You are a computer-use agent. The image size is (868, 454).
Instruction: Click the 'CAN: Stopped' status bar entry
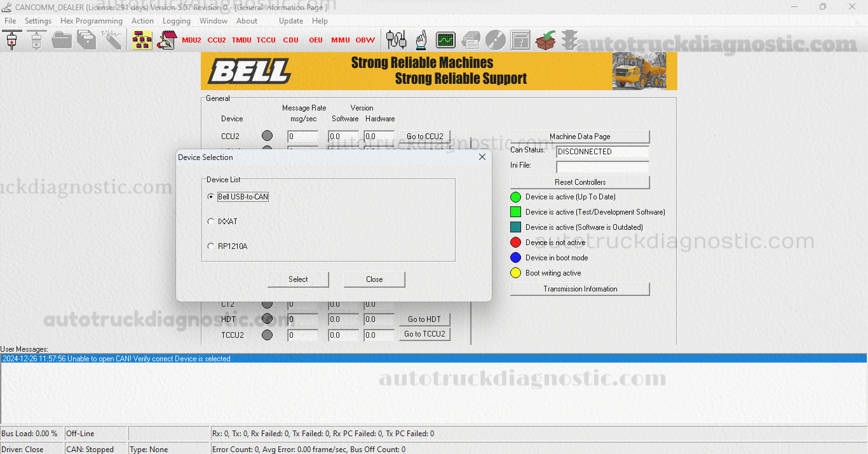95,450
